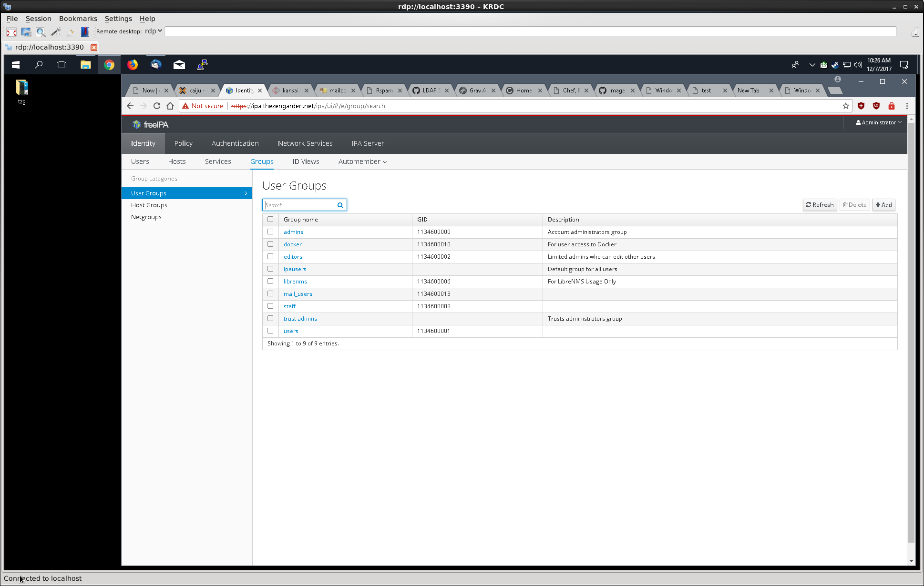This screenshot has width=924, height=586.
Task: Click the freeIPA logo
Action: coord(150,124)
